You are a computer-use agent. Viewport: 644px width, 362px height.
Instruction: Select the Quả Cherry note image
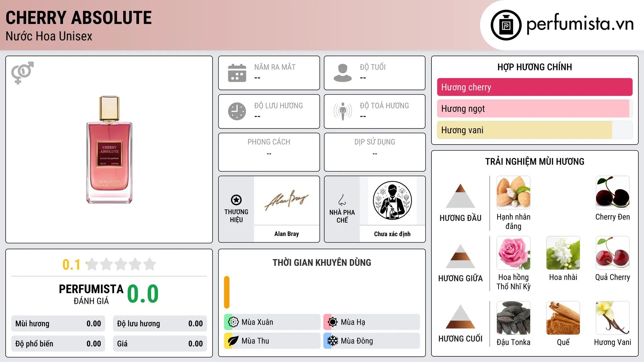613,253
